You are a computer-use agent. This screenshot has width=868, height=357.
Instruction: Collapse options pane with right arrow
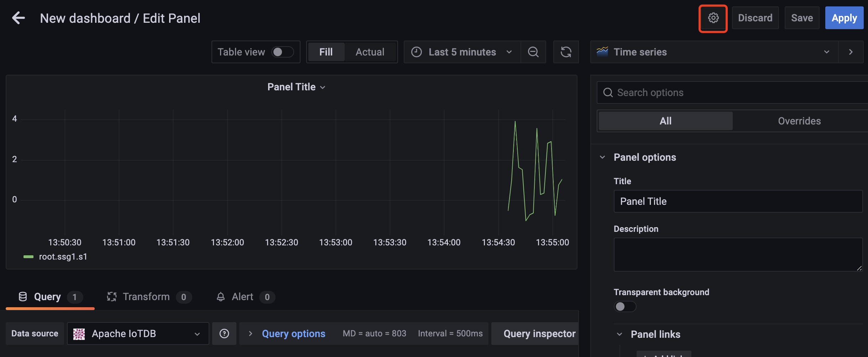click(x=851, y=52)
